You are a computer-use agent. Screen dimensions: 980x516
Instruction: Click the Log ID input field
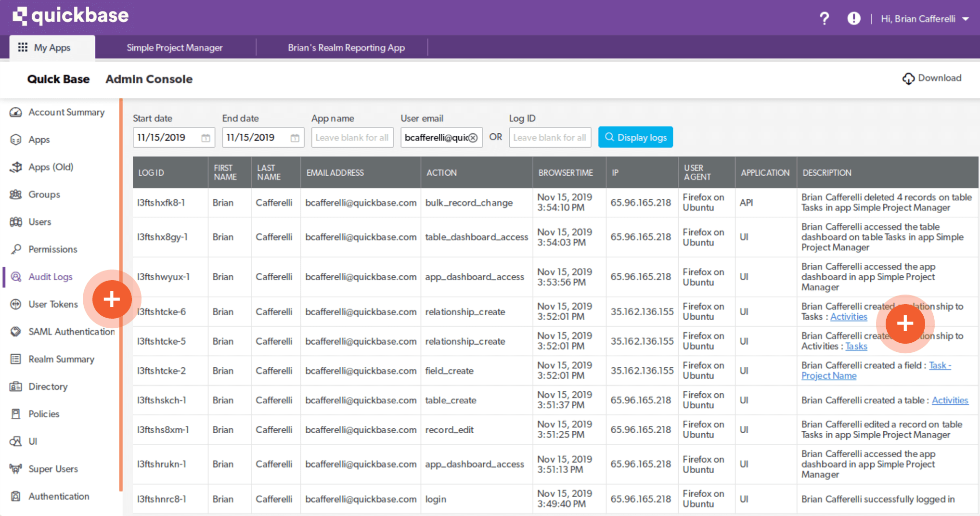click(550, 138)
